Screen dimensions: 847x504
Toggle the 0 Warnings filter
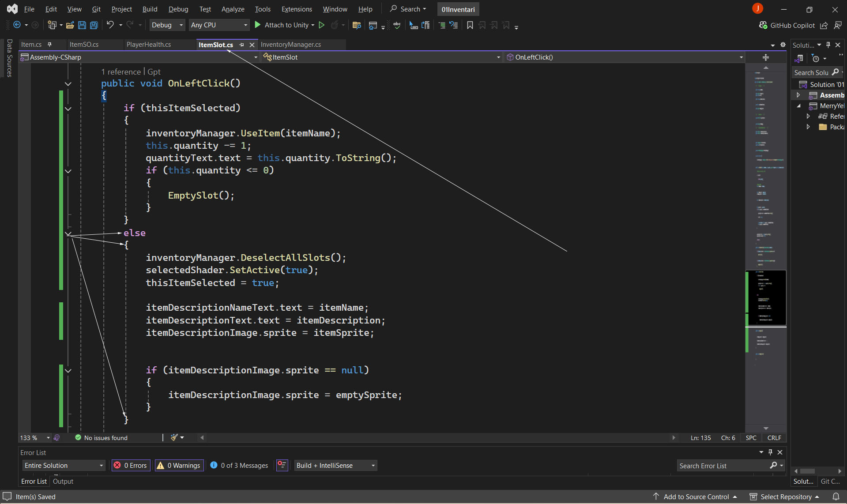[x=179, y=465]
